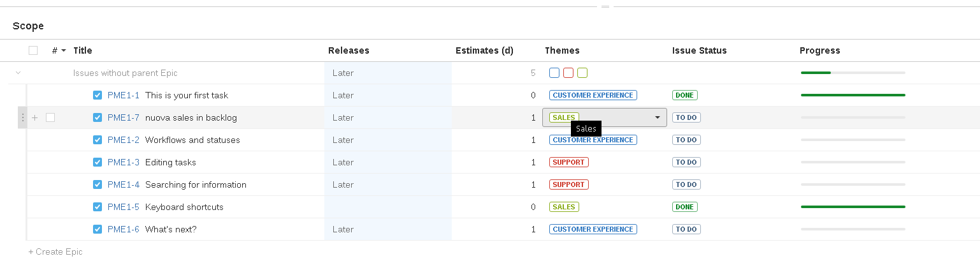This screenshot has height=263, width=980.
Task: Uncheck the PME1-5 row checkbox
Action: point(97,207)
